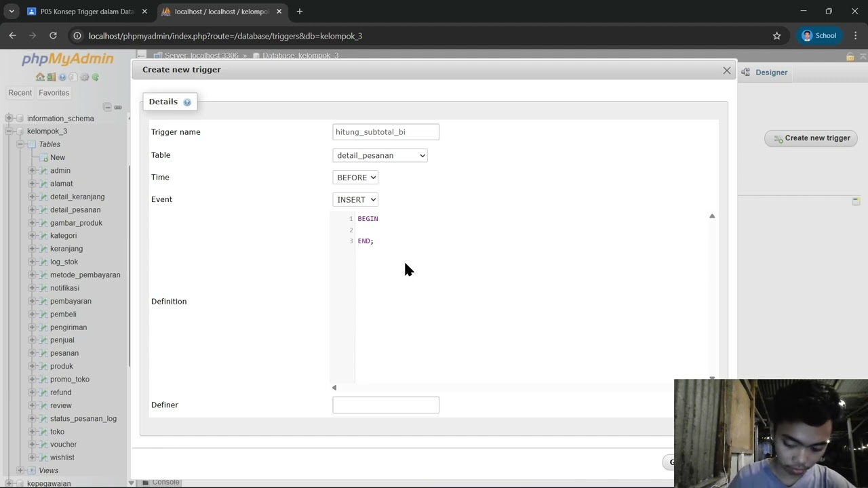This screenshot has height=488, width=868.
Task: Open the metode_pembayaran table link
Action: (85, 275)
